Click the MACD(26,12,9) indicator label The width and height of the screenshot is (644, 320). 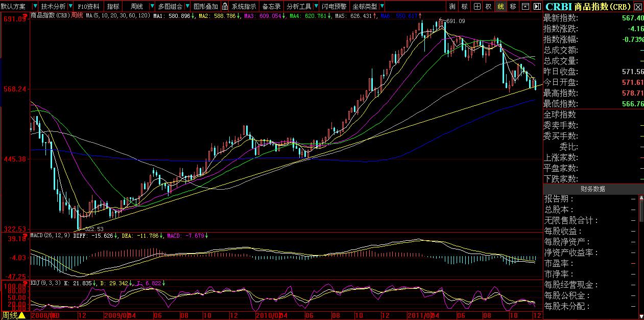[x=51, y=236]
